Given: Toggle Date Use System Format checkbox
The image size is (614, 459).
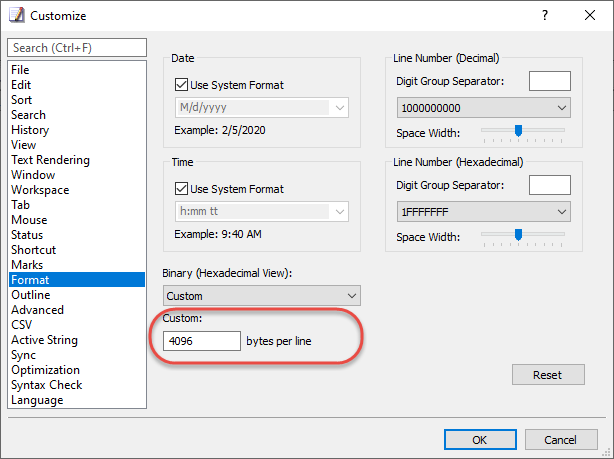Looking at the screenshot, I should pyautogui.click(x=181, y=85).
